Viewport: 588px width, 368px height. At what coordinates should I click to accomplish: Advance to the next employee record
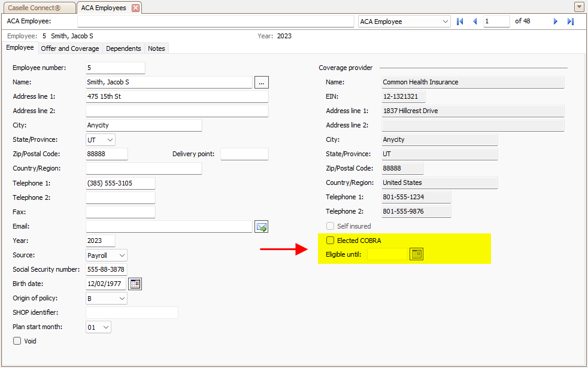click(x=556, y=22)
